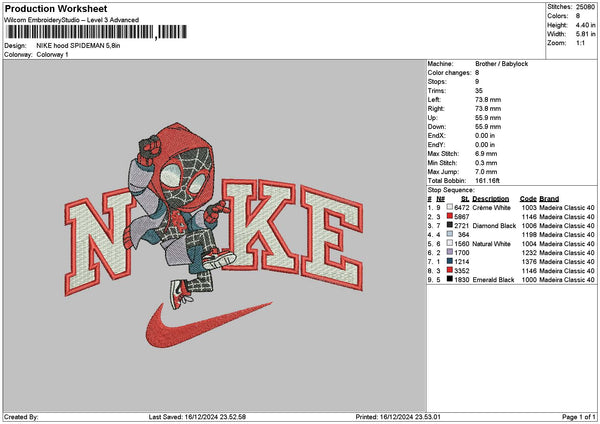This screenshot has width=600, height=424.
Task: Click the 'Stop Sequence:' heading
Action: click(x=451, y=190)
